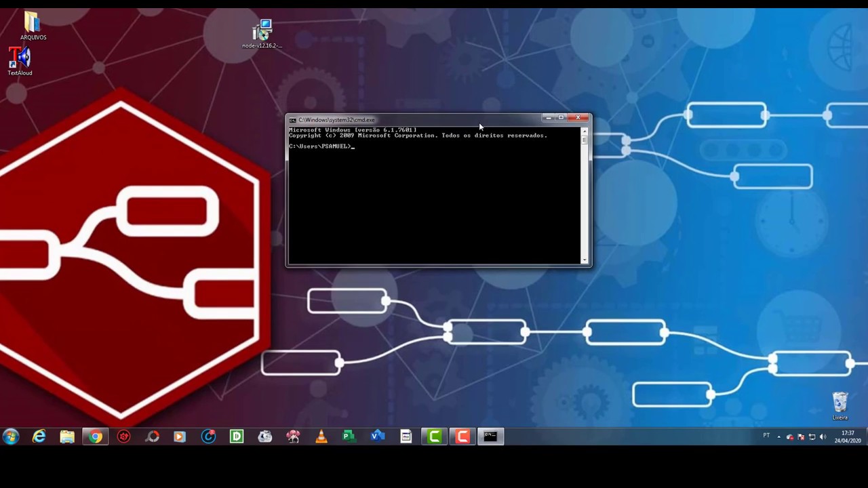Launch the TextAloud desktop shortcut
This screenshot has width=868, height=488.
(20, 61)
